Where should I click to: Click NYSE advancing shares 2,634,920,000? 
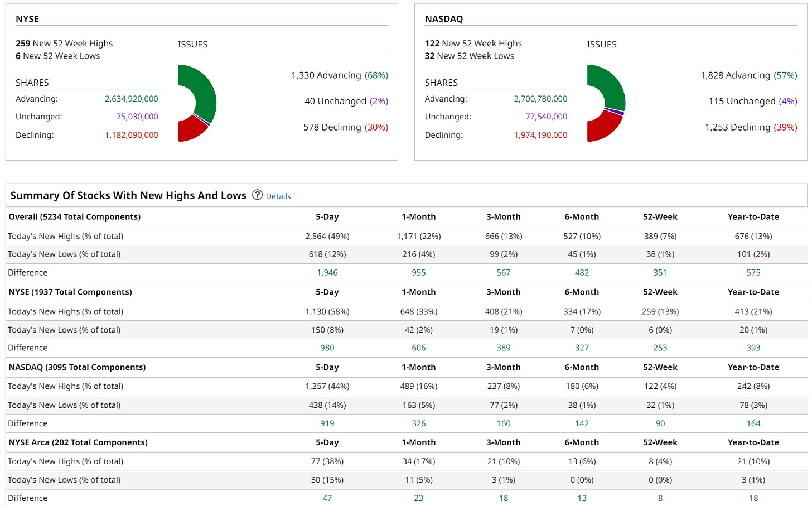click(132, 99)
